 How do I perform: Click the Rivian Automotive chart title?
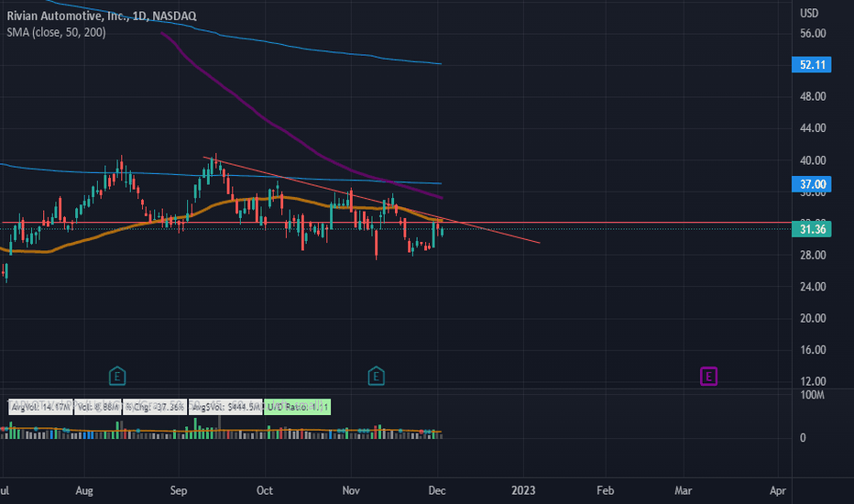point(102,16)
